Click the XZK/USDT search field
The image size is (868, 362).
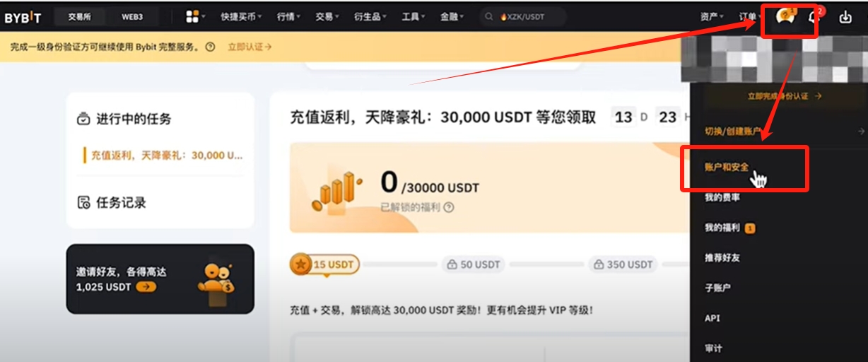[x=522, y=16]
